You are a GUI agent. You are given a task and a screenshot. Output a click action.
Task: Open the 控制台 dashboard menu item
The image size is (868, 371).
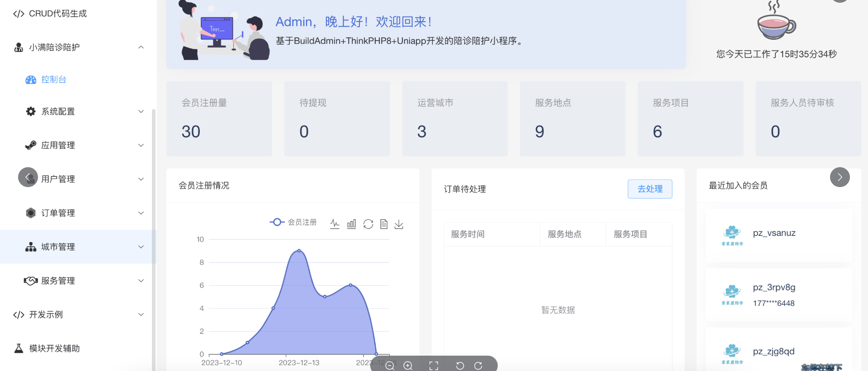53,80
